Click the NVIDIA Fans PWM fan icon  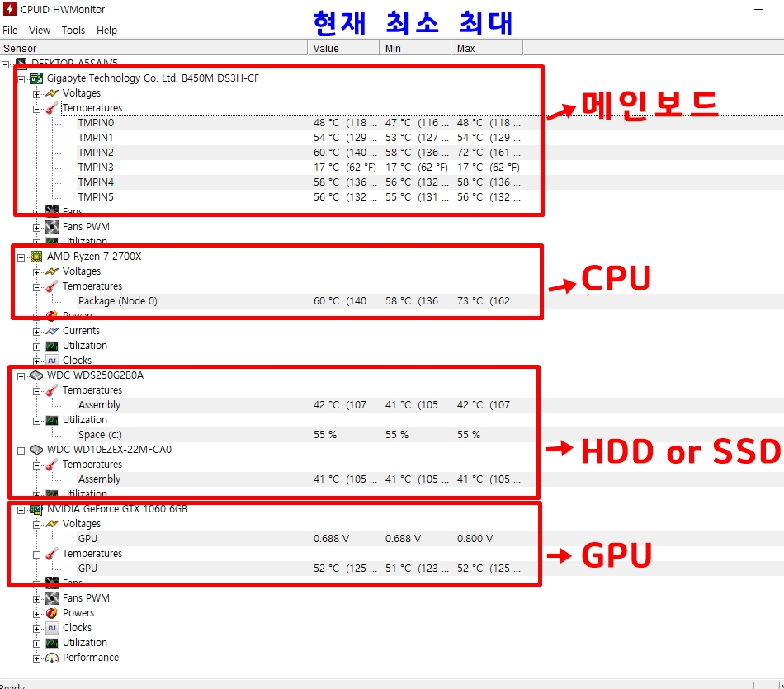(x=52, y=598)
